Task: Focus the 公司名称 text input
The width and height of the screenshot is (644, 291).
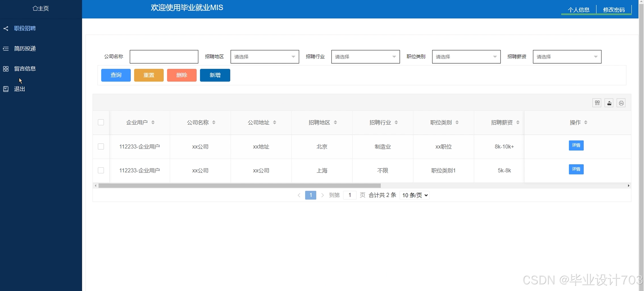Action: [164, 57]
